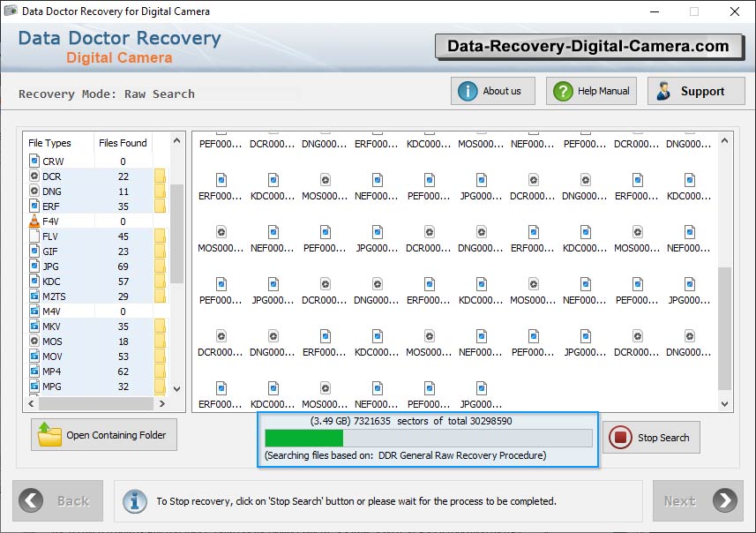This screenshot has width=756, height=533.
Task: Click the MOV files found count 53
Action: 124,357
